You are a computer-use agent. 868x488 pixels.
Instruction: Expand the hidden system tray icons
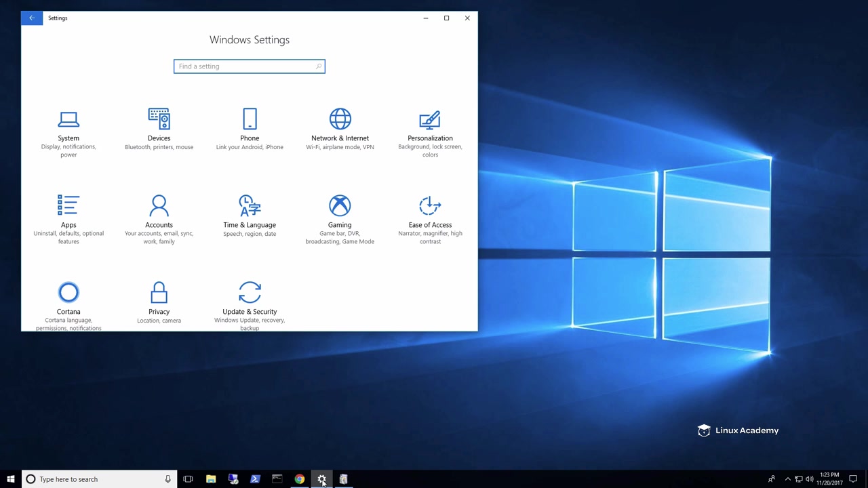(787, 479)
